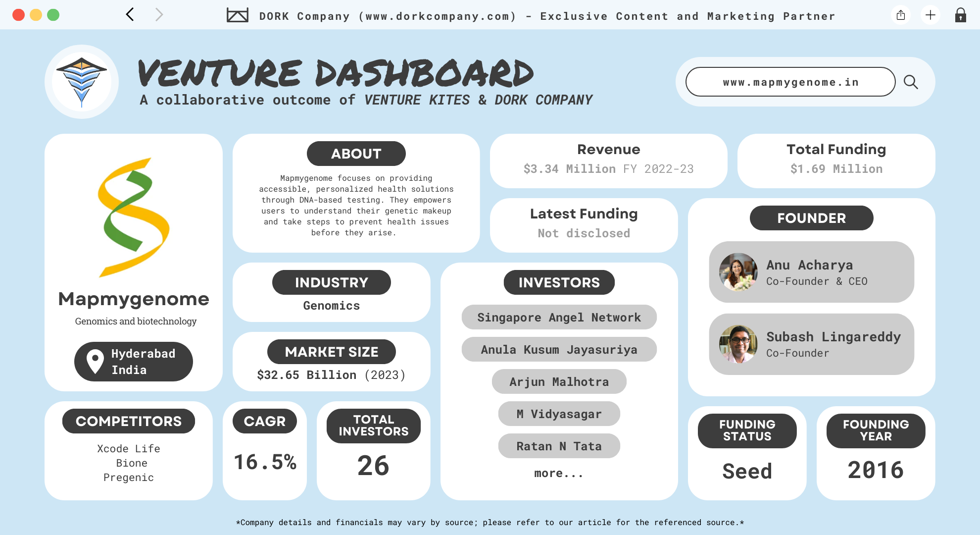Click the search input field in header
Viewport: 980px width, 535px height.
[x=790, y=82]
